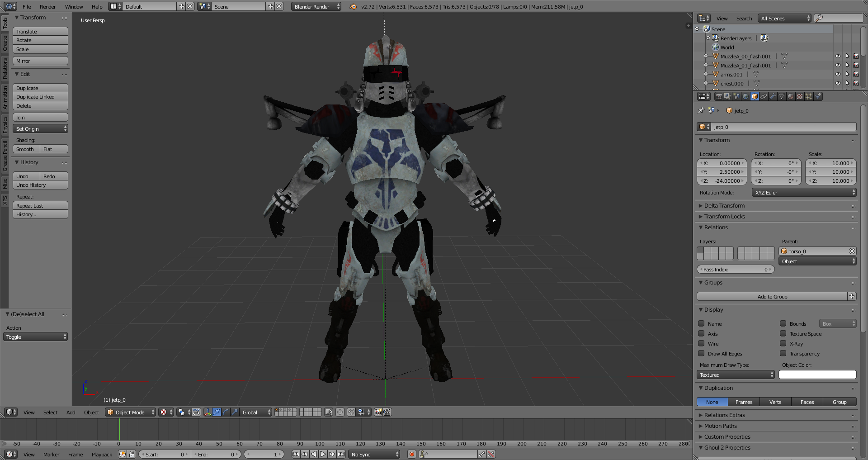Toggle renderability of MuzzleA_01_flash.001
This screenshot has width=868, height=460.
pyautogui.click(x=856, y=66)
